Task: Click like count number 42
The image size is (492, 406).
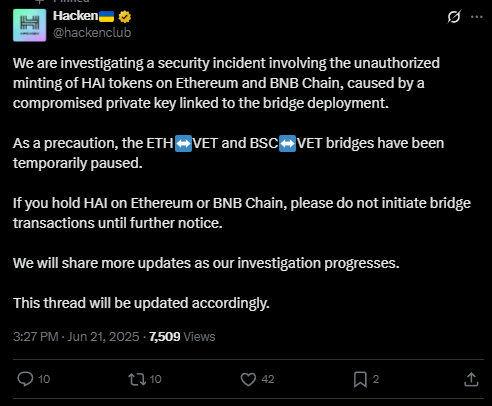Action: click(268, 379)
